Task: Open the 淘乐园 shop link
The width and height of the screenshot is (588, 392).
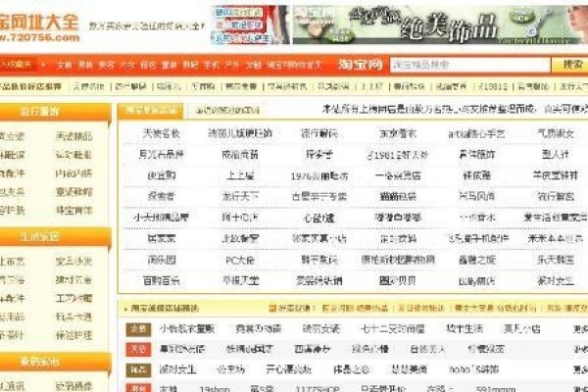Action: coord(162,260)
